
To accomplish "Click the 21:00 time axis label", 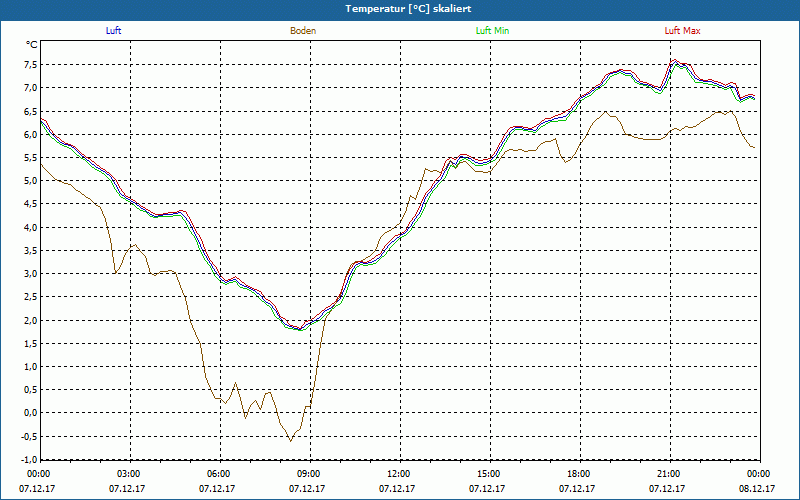I will pyautogui.click(x=667, y=474).
